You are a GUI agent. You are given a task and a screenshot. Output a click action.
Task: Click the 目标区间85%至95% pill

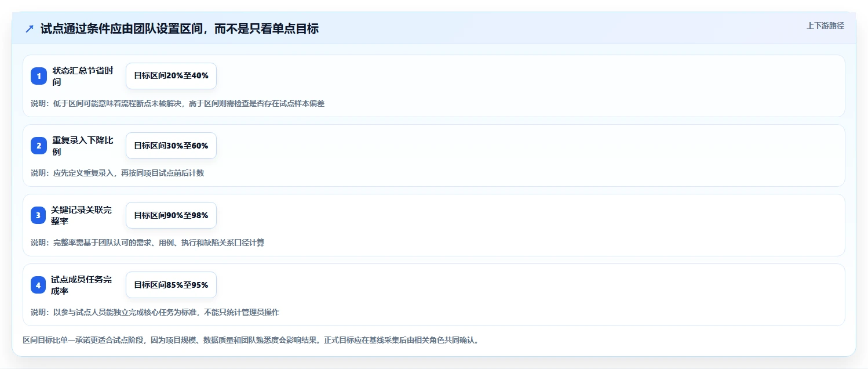[x=171, y=285]
